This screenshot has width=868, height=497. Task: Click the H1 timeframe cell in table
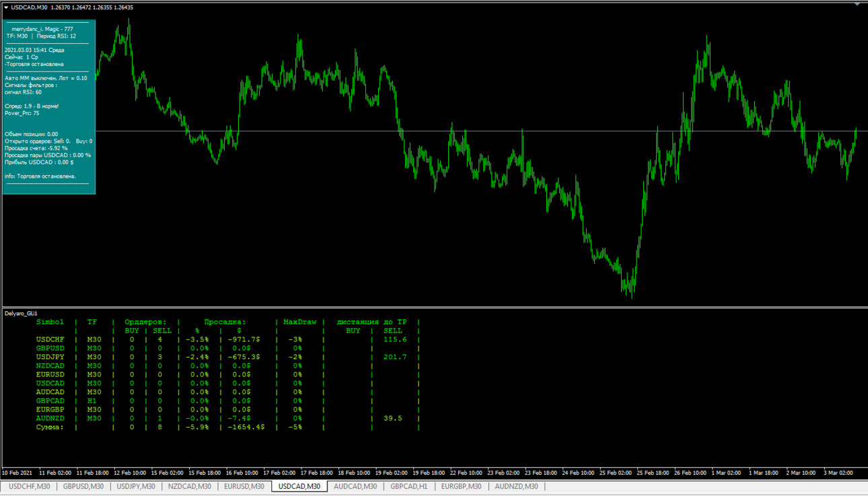tap(92, 401)
